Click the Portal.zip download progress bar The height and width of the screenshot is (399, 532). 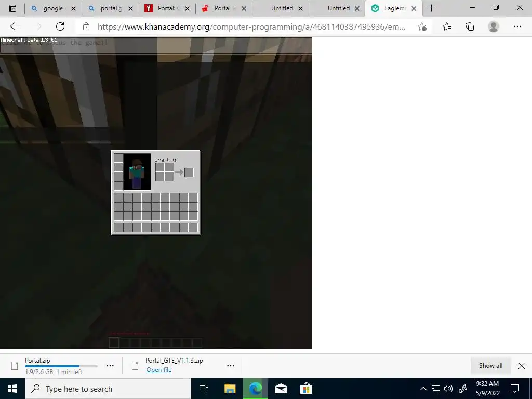pos(61,366)
